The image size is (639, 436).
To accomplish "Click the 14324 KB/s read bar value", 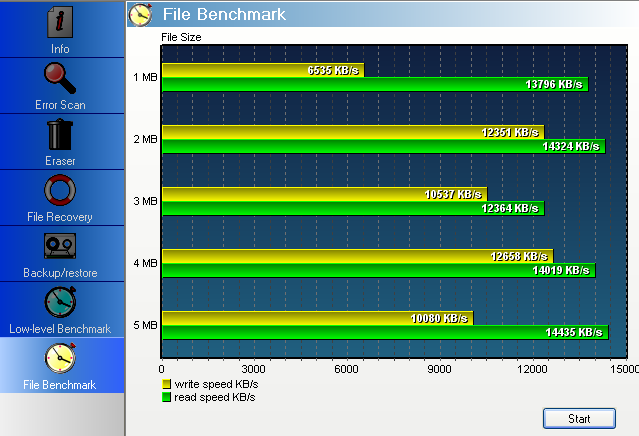I will pos(571,146).
